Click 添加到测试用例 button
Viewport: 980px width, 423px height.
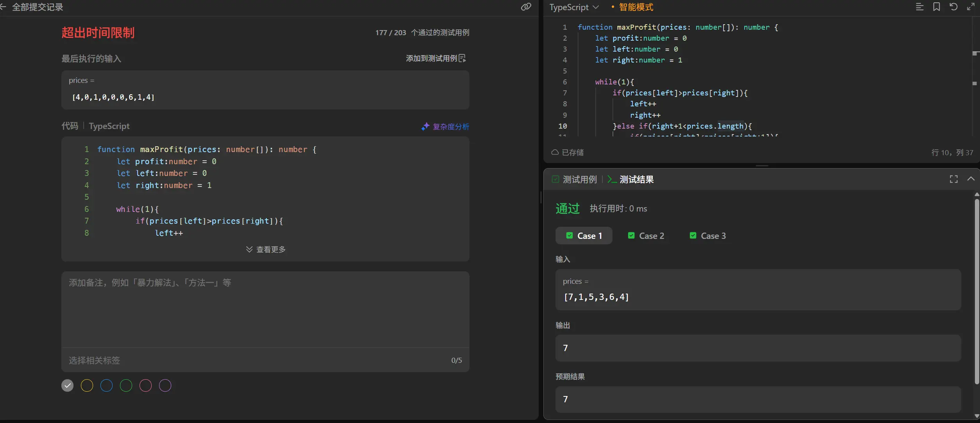pyautogui.click(x=435, y=58)
